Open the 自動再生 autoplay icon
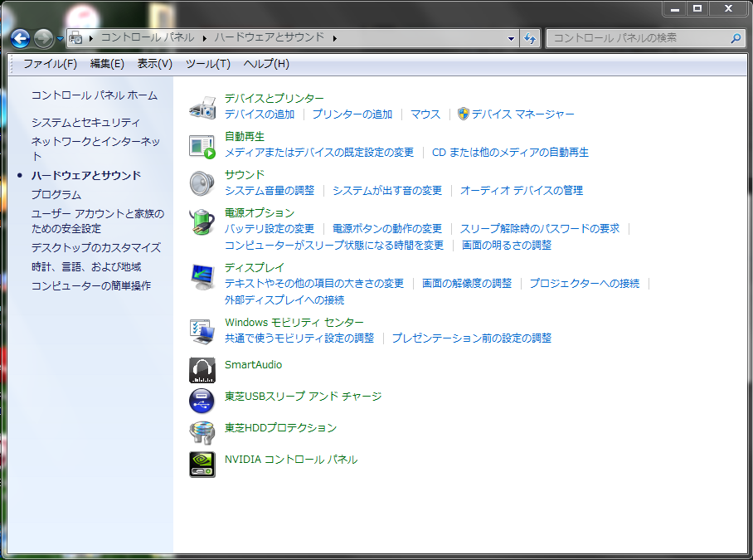Image resolution: width=753 pixels, height=560 pixels. 202,147
